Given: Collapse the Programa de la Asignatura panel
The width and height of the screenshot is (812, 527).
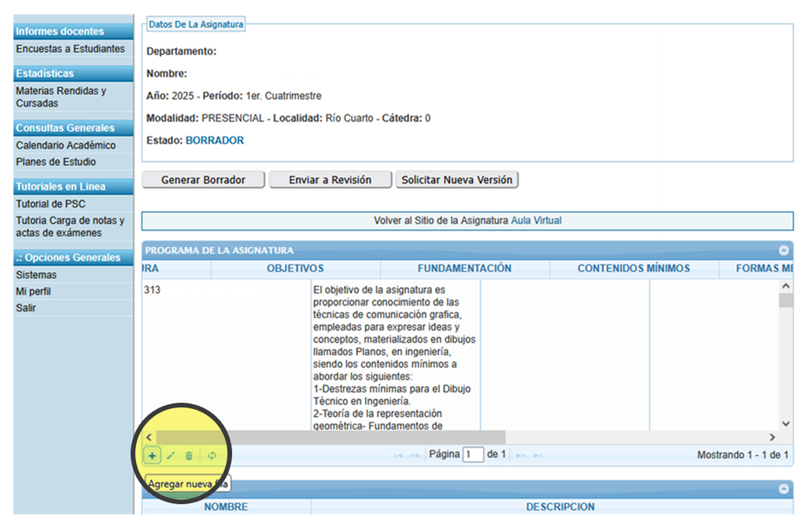Looking at the screenshot, I should tap(784, 251).
